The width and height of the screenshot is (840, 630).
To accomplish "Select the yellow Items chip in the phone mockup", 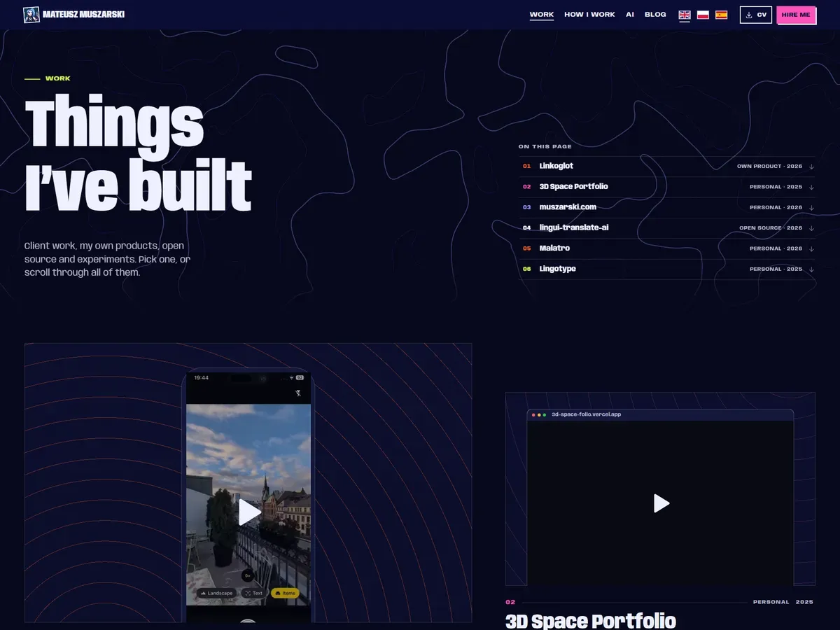I will coord(285,593).
